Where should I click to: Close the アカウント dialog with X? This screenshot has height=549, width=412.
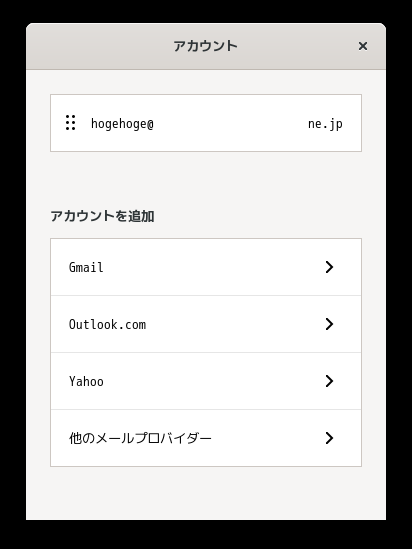click(x=363, y=46)
